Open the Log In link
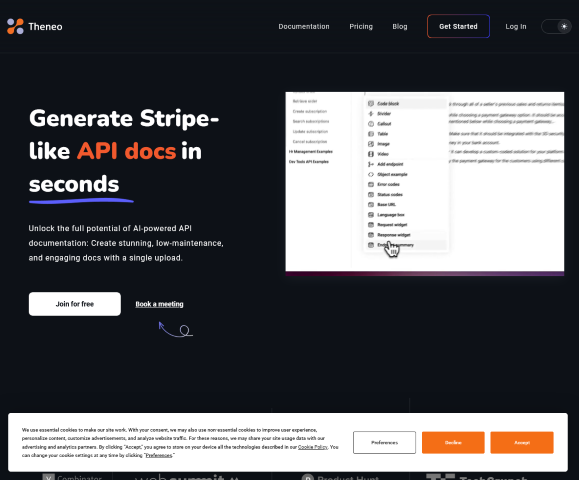Viewport: 579px width, 480px height. point(516,27)
